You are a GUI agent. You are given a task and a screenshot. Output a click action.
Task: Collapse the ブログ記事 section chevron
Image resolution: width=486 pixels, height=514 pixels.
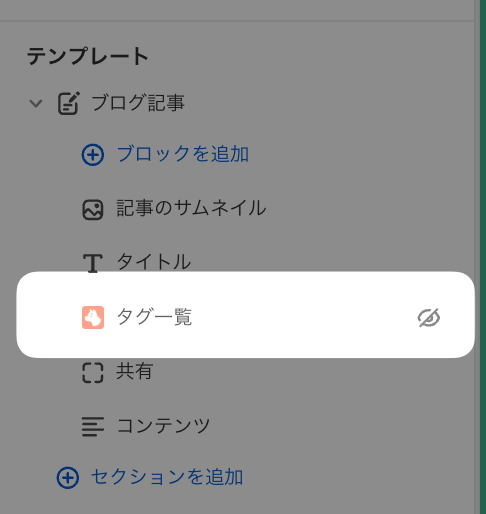(36, 103)
